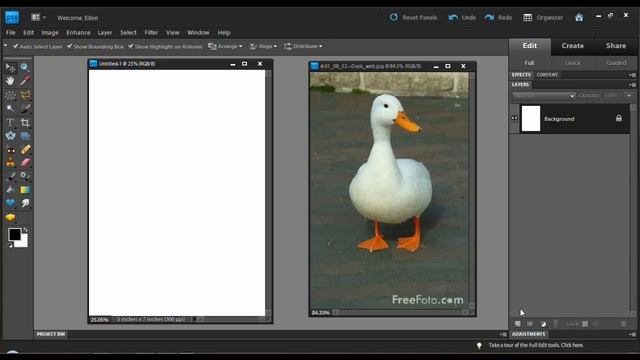
Task: Open the Filter menu
Action: point(151,33)
